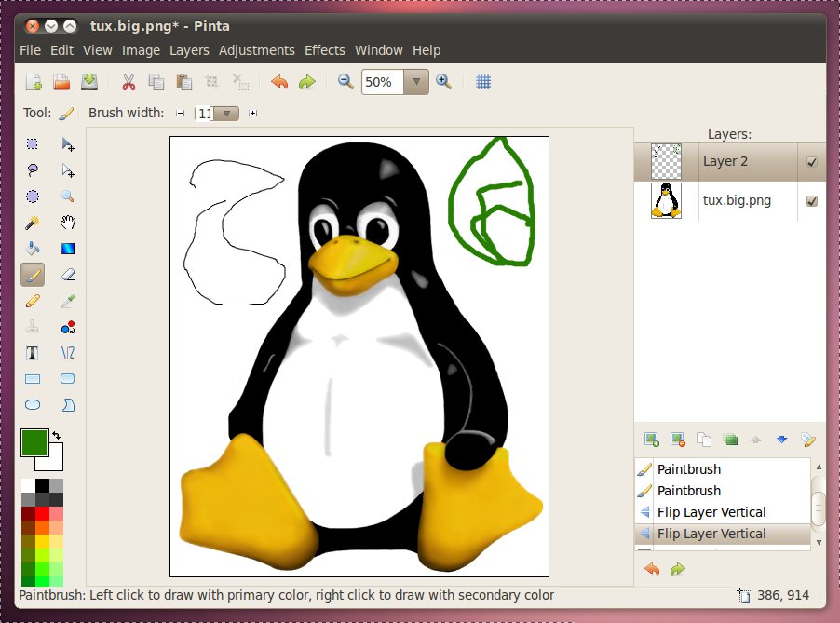Select the Magic Wand tool

33,223
